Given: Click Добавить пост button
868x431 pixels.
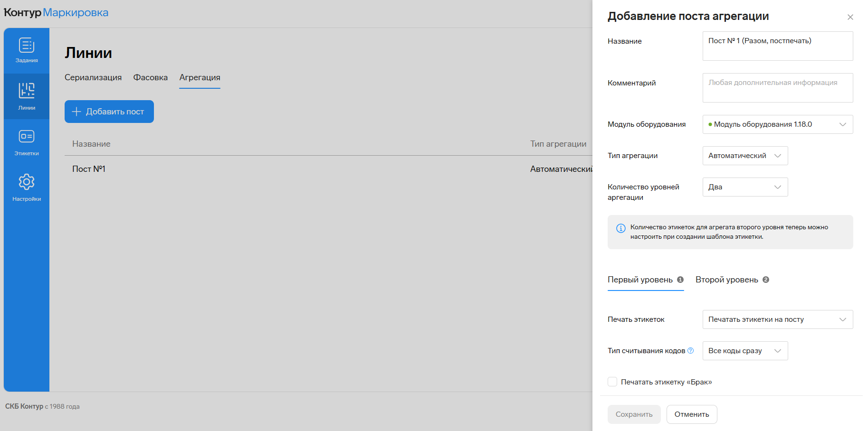Looking at the screenshot, I should 109,112.
